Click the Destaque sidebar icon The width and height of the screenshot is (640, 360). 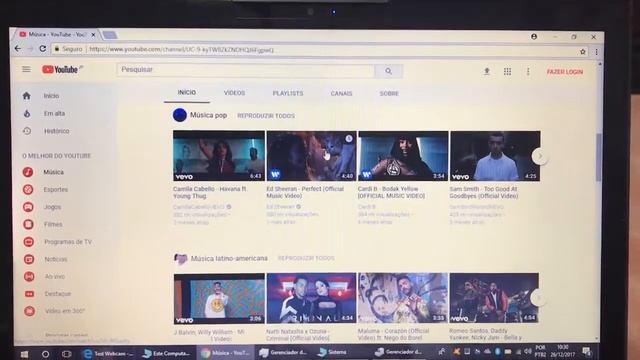[x=29, y=293]
